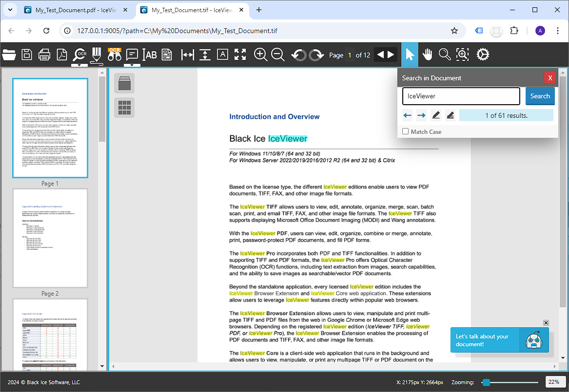Viewport: 569px width, 392px height.
Task: Click the browser address bar URL
Action: point(177,31)
